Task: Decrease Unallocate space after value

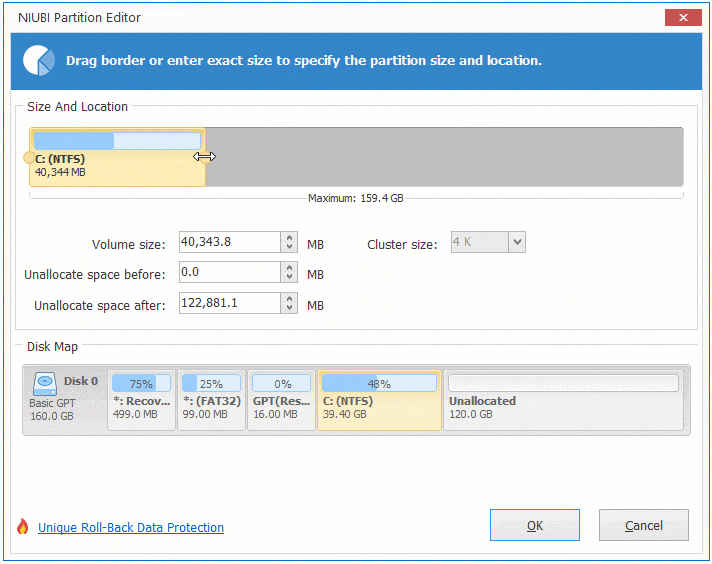Action: pos(289,308)
